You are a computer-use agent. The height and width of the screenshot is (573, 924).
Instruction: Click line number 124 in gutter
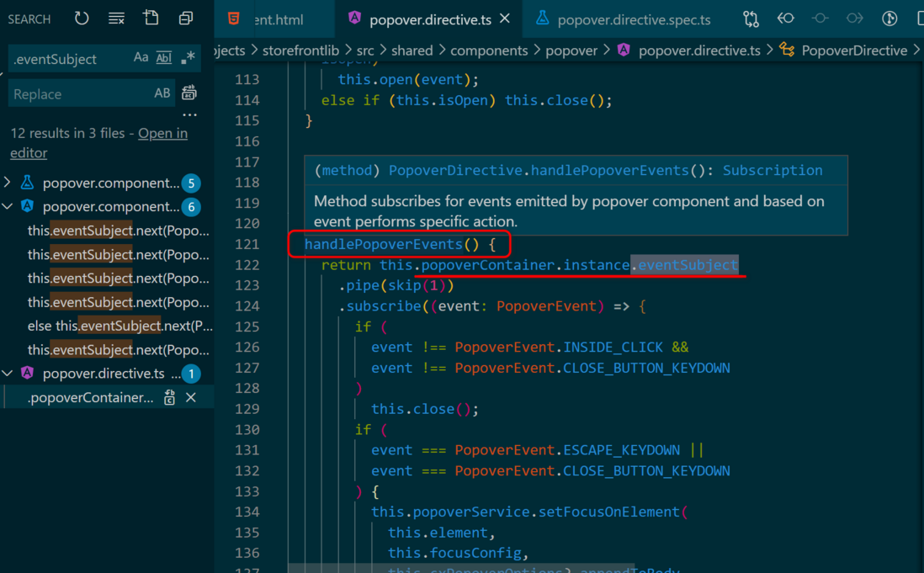pyautogui.click(x=247, y=305)
